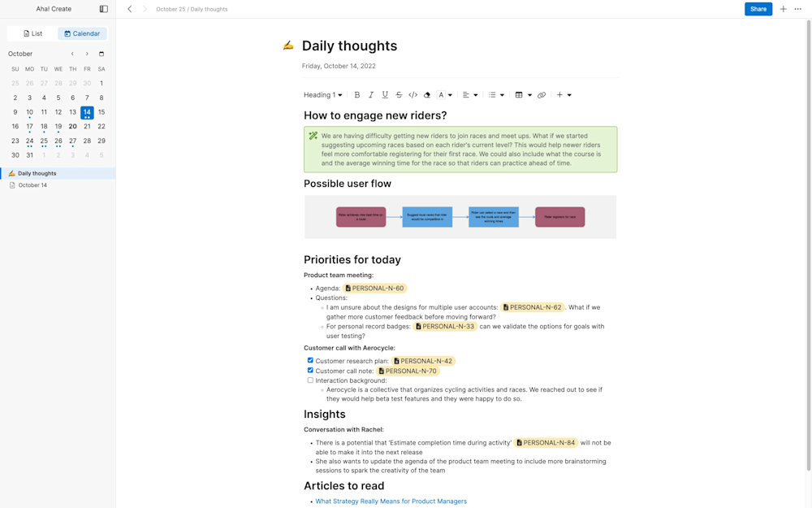
Task: Open the article What Strategy Really Means
Action: coord(391,501)
